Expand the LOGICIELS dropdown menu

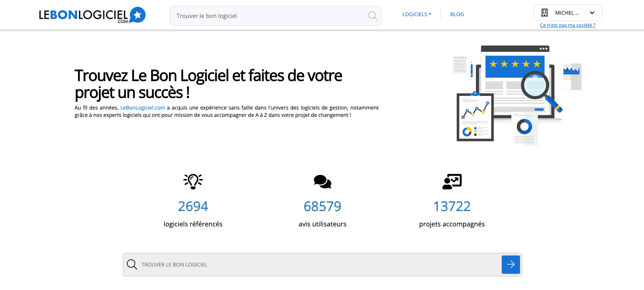click(x=417, y=14)
